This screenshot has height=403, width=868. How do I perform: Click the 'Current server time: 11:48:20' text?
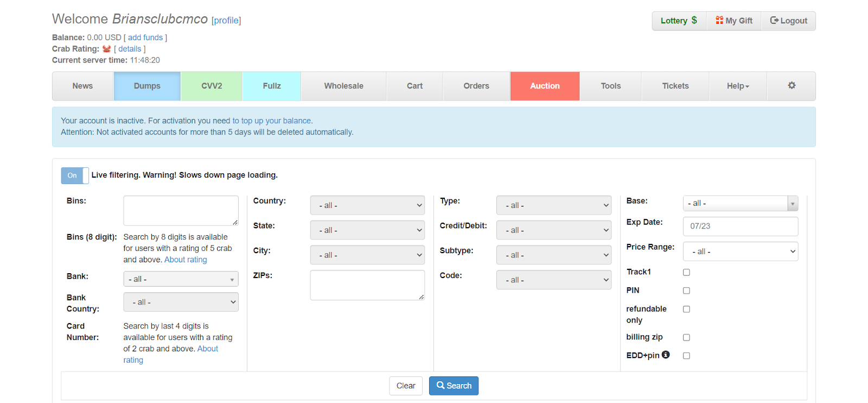coord(106,60)
